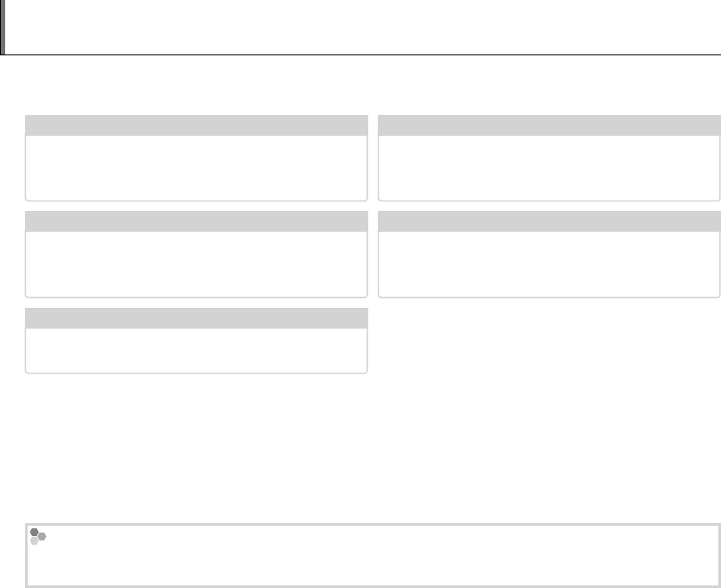Click the bottom-left card's white body area
This screenshot has height=588, width=721.
(x=196, y=349)
